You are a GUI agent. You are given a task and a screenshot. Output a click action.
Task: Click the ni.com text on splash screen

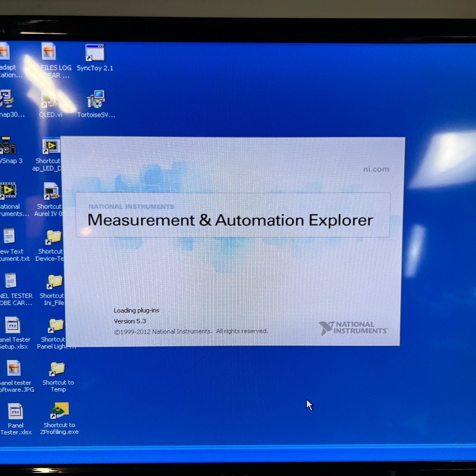coord(376,169)
